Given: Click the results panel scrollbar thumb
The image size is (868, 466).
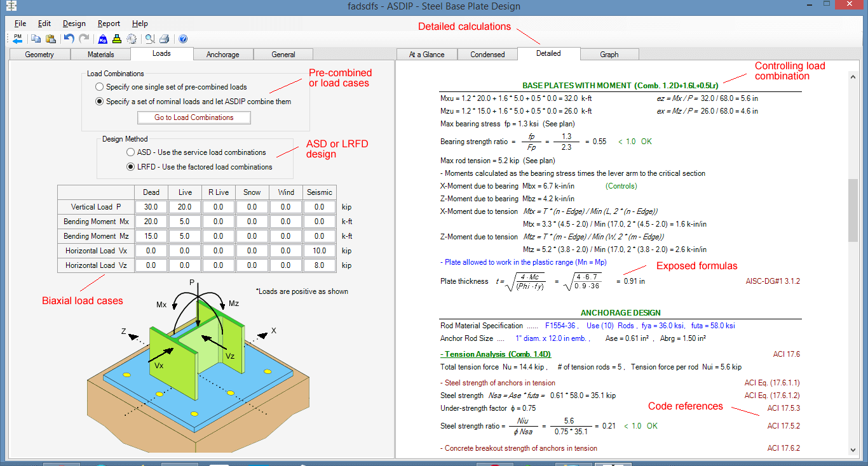Looking at the screenshot, I should [853, 211].
